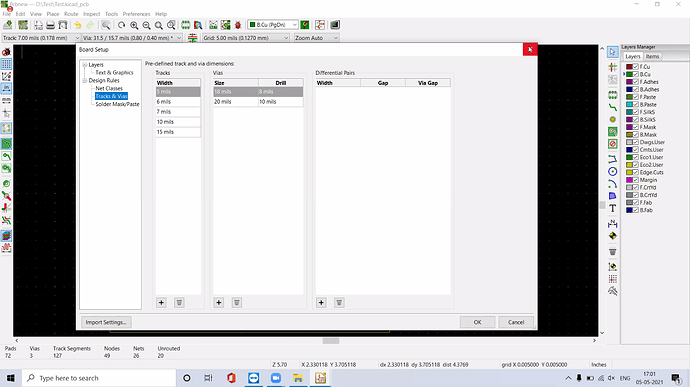This screenshot has height=387, width=690.
Task: Open the design rules checker bug icon
Action: tap(238, 25)
